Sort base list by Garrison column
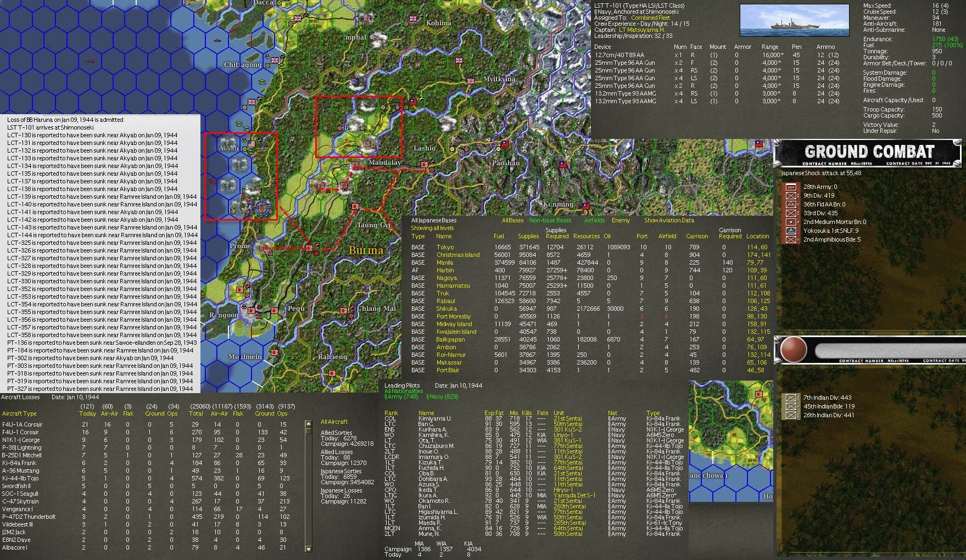Screen dimensions: 966x560 tap(697, 236)
